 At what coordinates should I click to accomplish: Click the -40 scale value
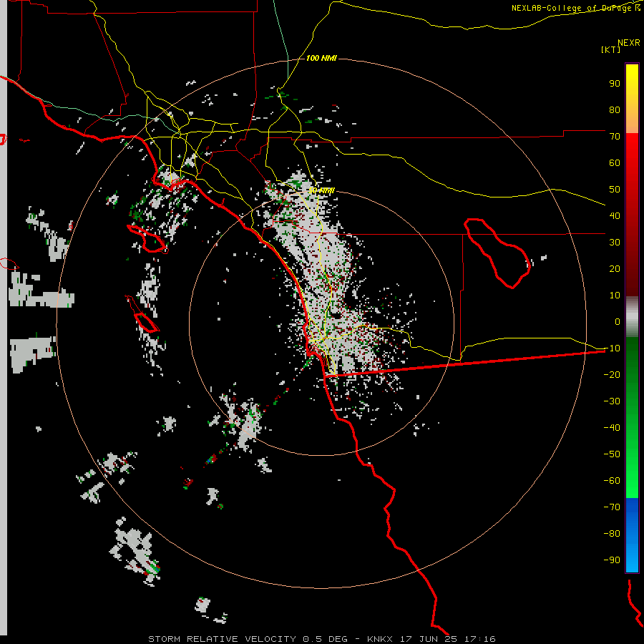pyautogui.click(x=612, y=428)
